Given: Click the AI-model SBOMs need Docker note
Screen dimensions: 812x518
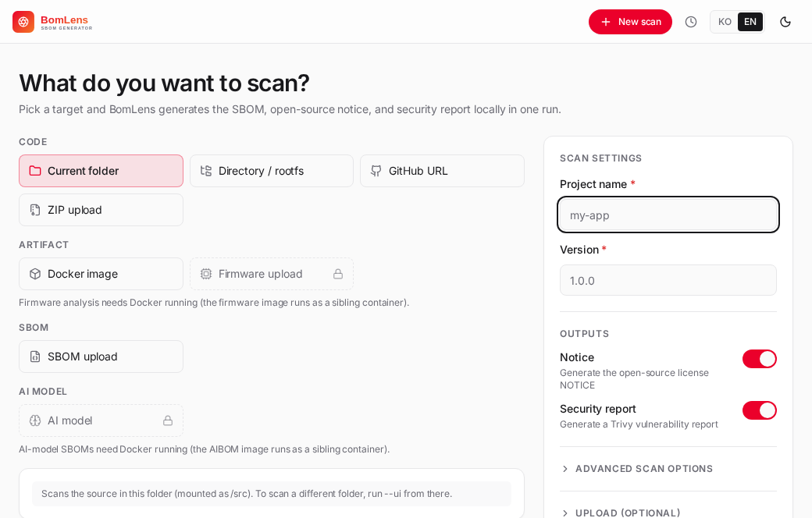Looking at the screenshot, I should 204,449.
